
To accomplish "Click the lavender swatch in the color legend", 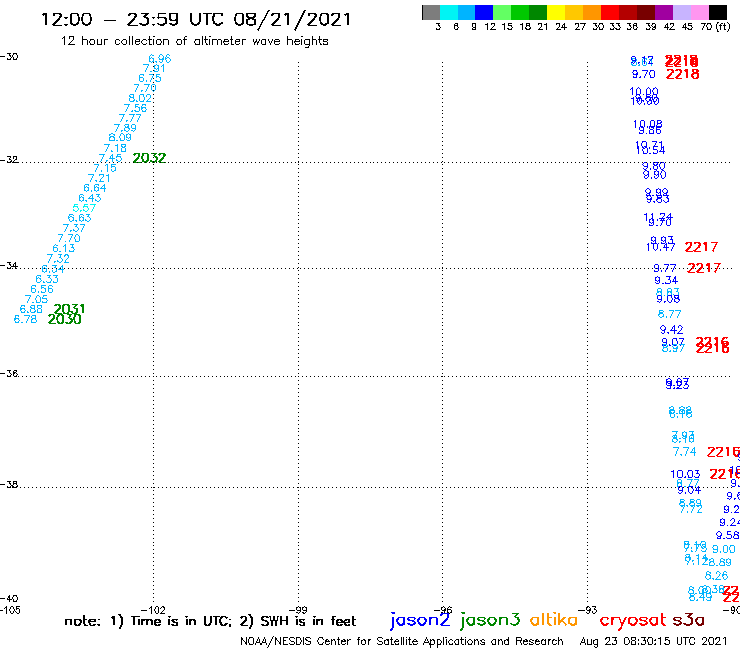I will (x=681, y=12).
